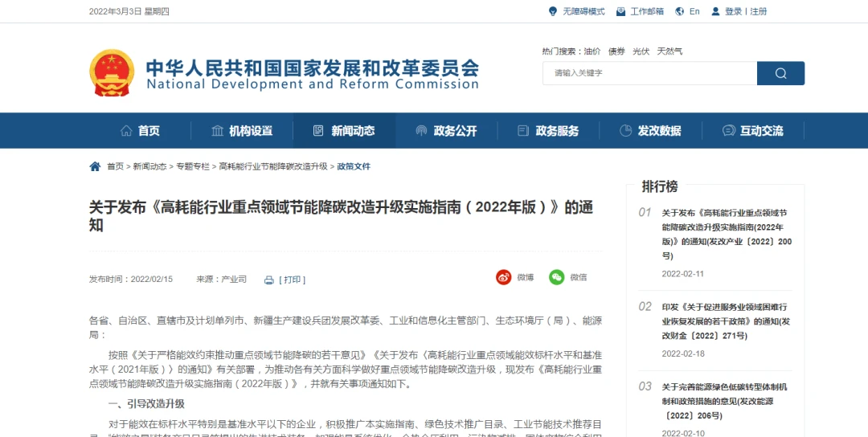The image size is (868, 437).
Task: Click the home icon in breadcrumb
Action: click(x=95, y=166)
